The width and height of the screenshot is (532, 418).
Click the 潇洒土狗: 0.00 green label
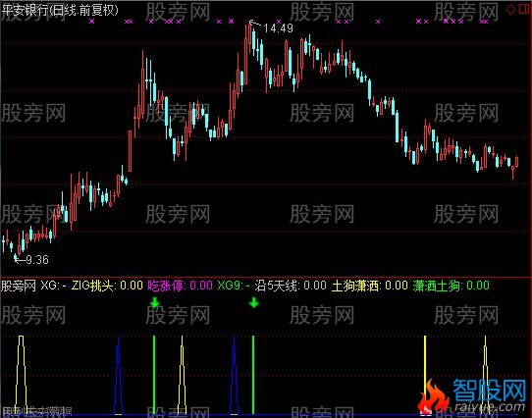point(451,286)
